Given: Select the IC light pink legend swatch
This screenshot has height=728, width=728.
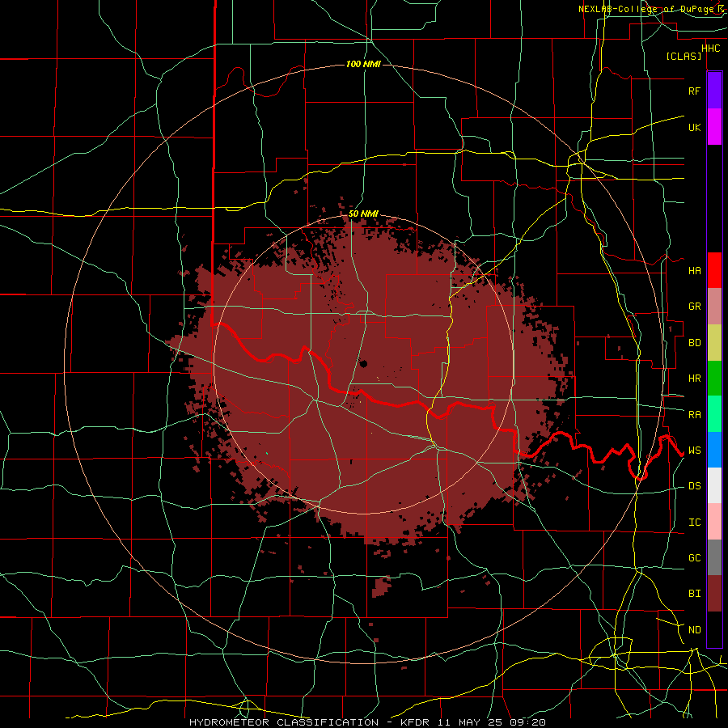Looking at the screenshot, I should pyautogui.click(x=714, y=522).
